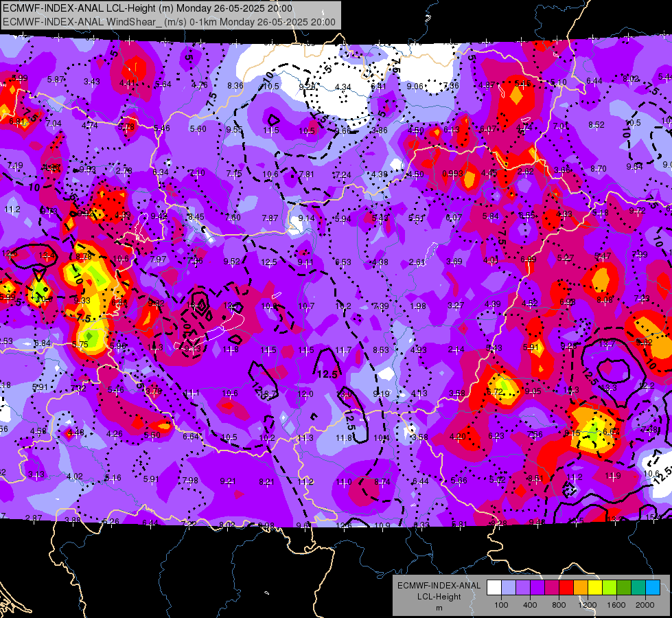Screen dimensions: 672x618
Task: Click the wind shear value 7.39
Action: 380,306
